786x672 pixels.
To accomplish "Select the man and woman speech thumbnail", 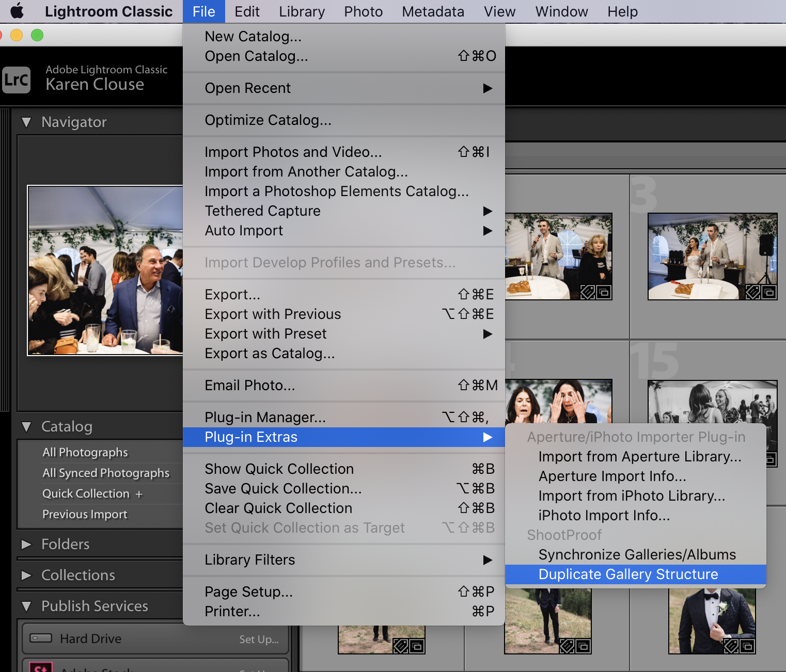I will tap(559, 257).
